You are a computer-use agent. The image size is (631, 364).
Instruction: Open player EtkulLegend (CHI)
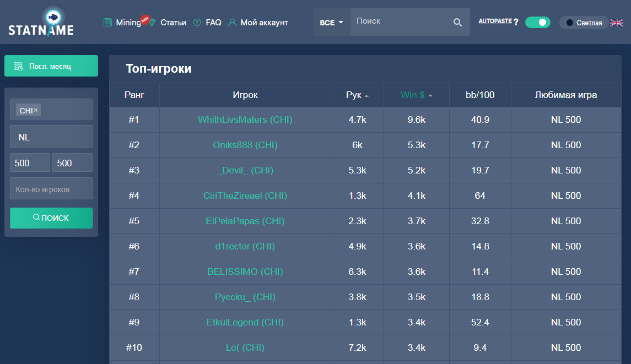click(x=245, y=322)
